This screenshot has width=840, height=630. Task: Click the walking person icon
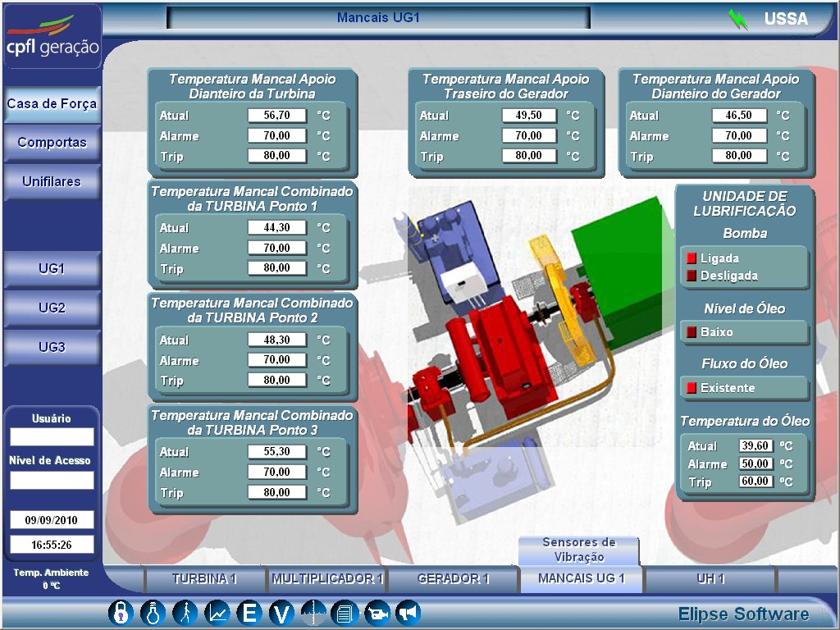[185, 612]
